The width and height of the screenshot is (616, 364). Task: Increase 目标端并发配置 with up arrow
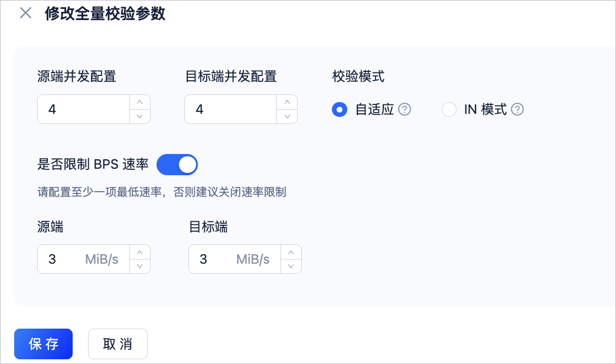[287, 102]
